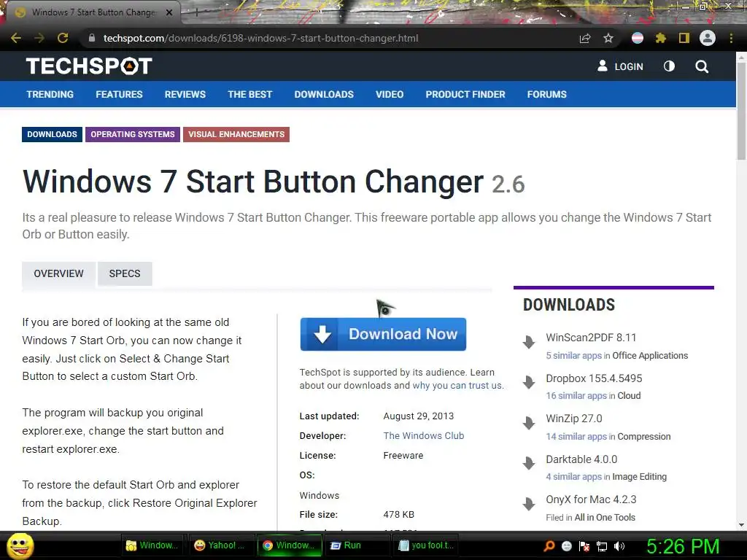
Task: Click the VISUAL ENHANCEMENTS breadcrumb tag
Action: (236, 134)
